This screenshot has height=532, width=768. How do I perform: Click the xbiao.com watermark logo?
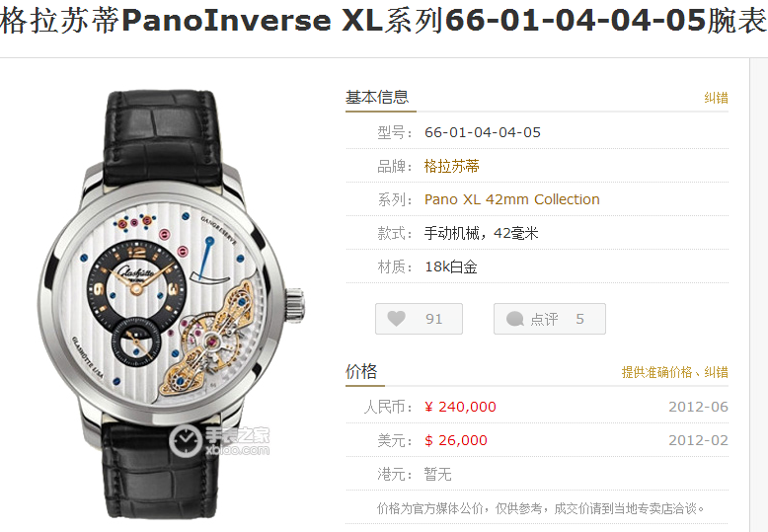click(x=219, y=440)
